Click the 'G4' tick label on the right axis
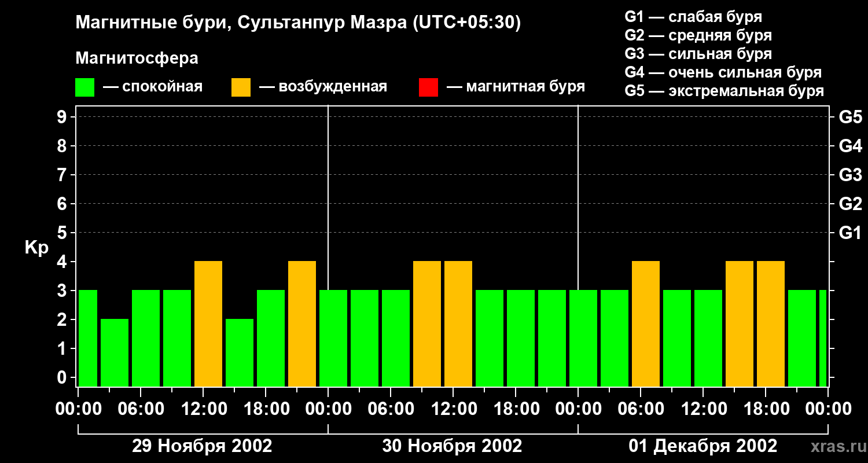 850,146
